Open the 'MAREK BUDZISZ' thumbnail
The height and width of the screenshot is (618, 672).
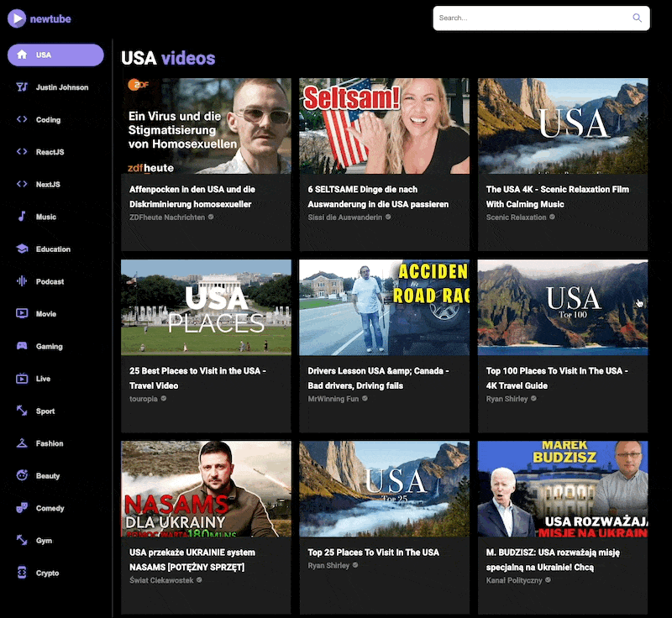pos(563,489)
